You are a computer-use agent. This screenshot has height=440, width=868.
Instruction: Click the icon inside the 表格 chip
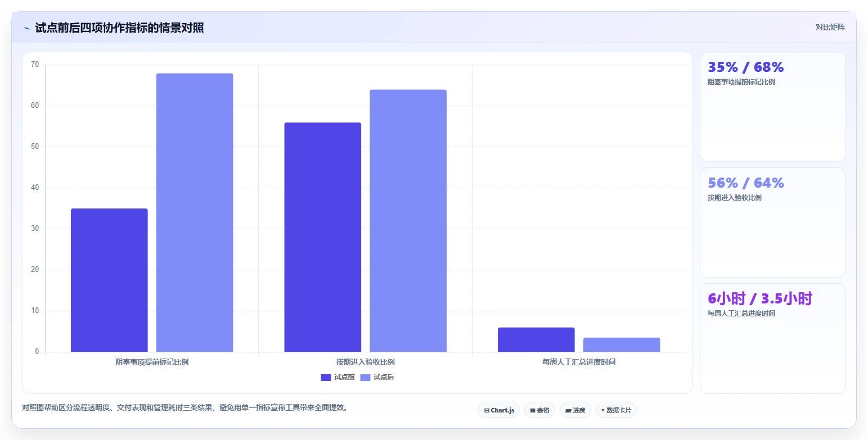click(532, 410)
